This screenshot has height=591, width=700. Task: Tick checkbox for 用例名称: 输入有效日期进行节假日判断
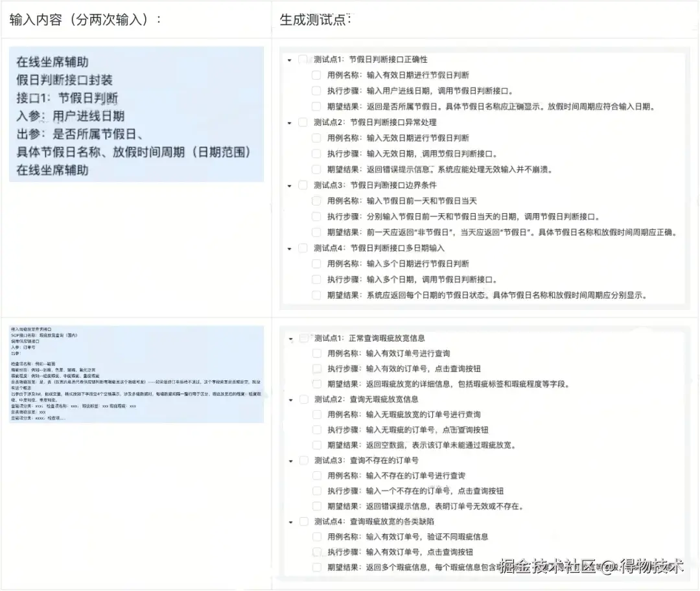316,75
